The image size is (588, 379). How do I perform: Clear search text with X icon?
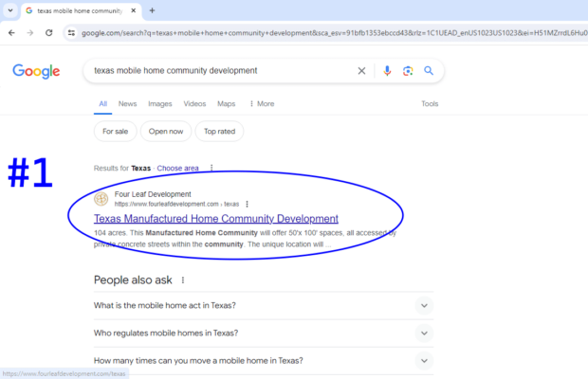[x=361, y=71]
